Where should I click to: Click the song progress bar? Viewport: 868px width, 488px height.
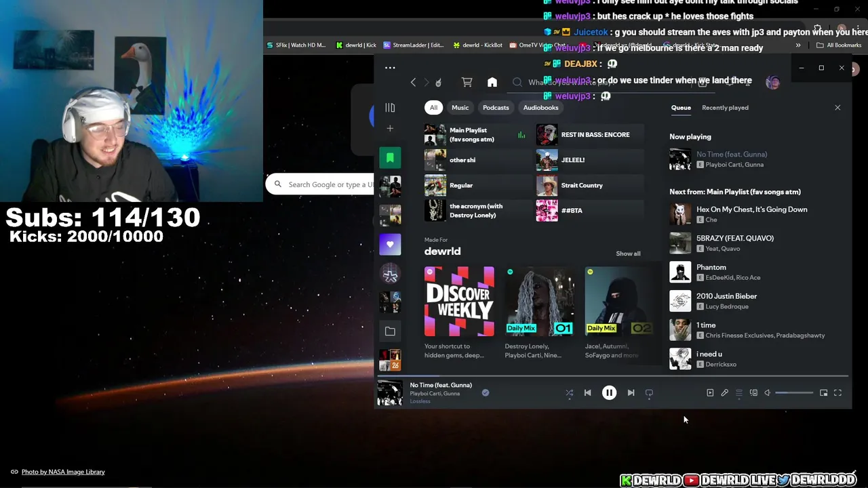(x=613, y=376)
